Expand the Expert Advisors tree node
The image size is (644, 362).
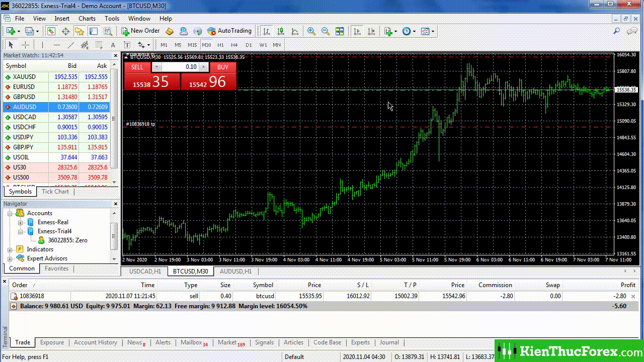[x=10, y=258]
